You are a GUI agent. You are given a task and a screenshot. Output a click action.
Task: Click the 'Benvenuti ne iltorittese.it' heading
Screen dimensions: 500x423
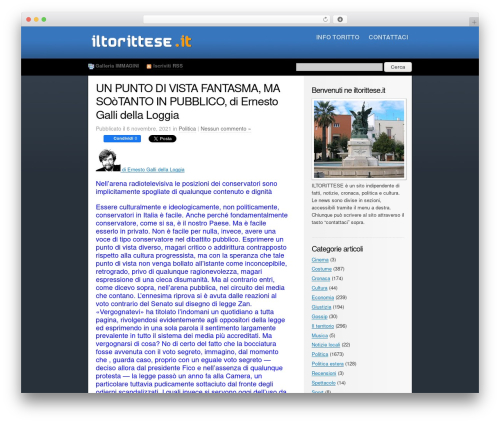click(x=348, y=90)
